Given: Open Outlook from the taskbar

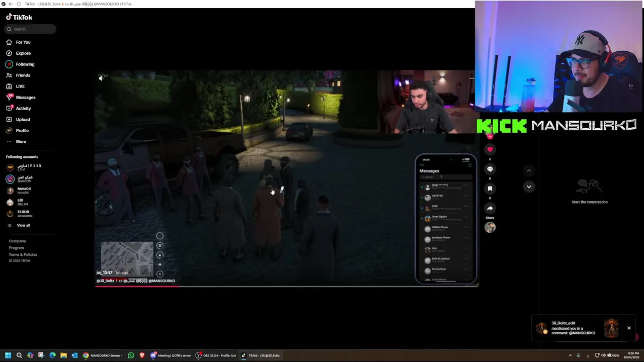Looking at the screenshot, I should [74, 355].
